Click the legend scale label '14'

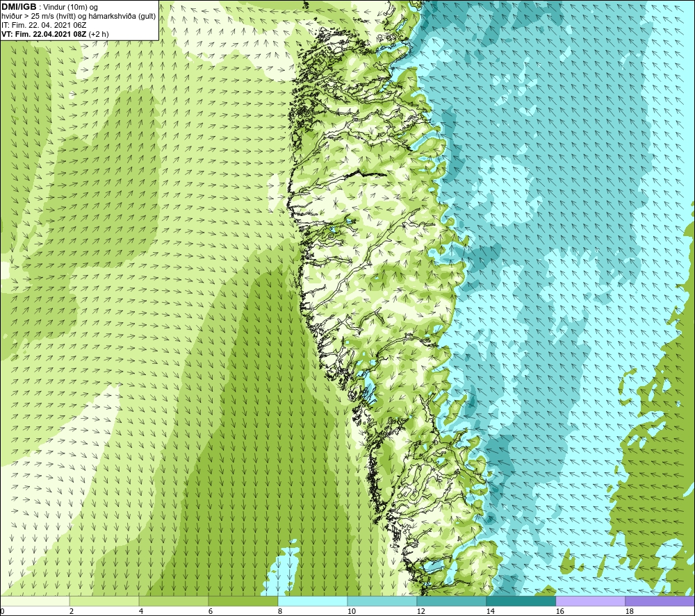click(x=490, y=611)
